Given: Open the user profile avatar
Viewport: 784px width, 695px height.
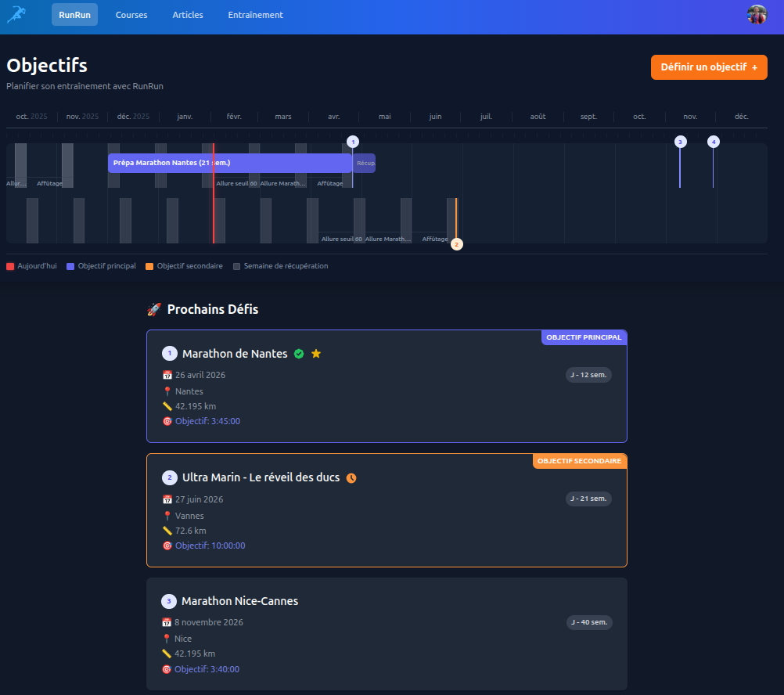Looking at the screenshot, I should click(x=757, y=15).
